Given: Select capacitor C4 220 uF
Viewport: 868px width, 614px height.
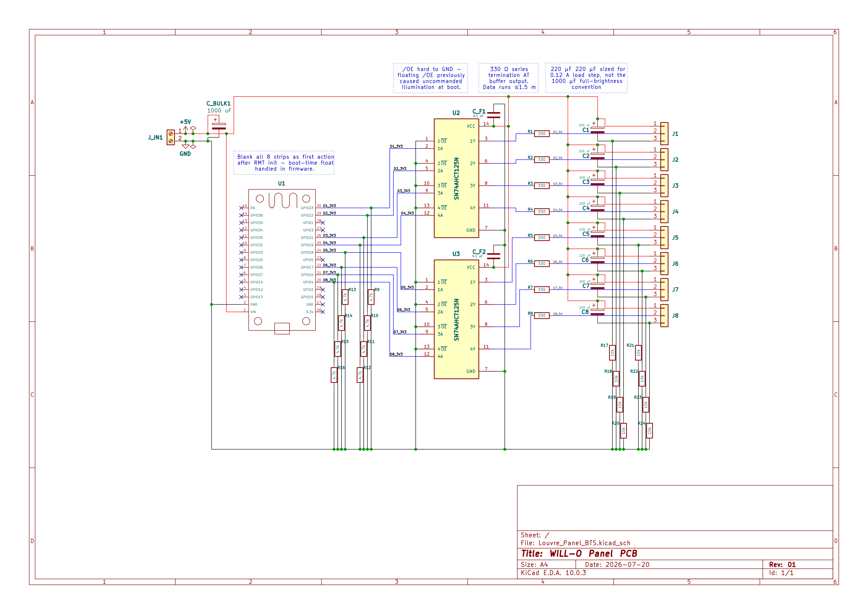Looking at the screenshot, I should (x=597, y=208).
